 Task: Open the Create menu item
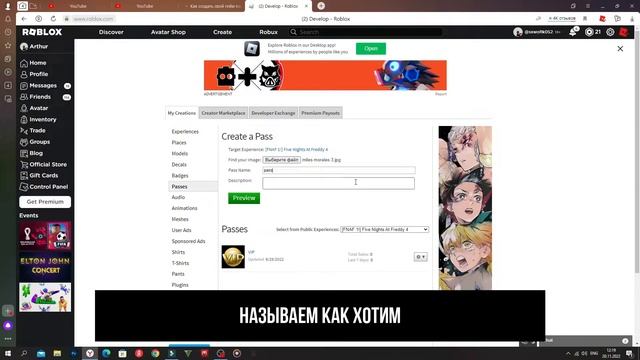click(222, 32)
